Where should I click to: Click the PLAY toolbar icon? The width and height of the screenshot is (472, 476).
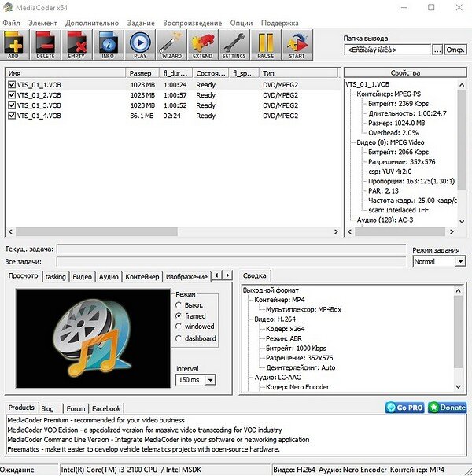[x=140, y=45]
